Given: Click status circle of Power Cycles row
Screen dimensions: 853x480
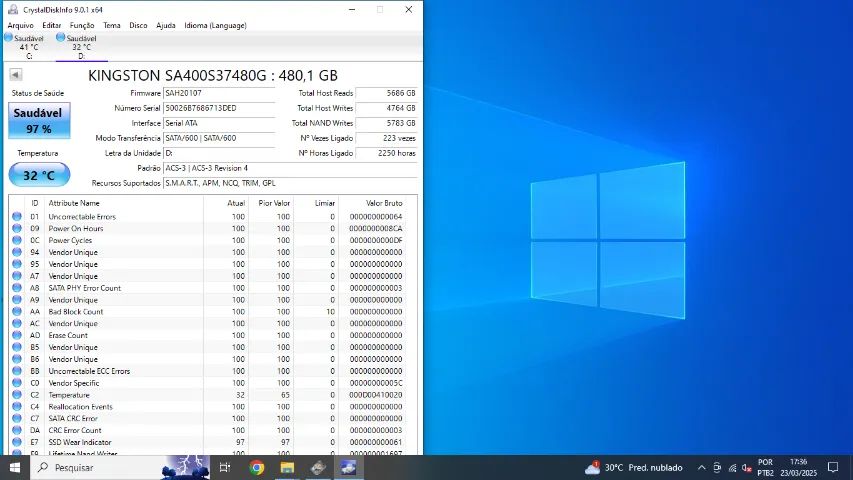Looking at the screenshot, I should [17, 240].
